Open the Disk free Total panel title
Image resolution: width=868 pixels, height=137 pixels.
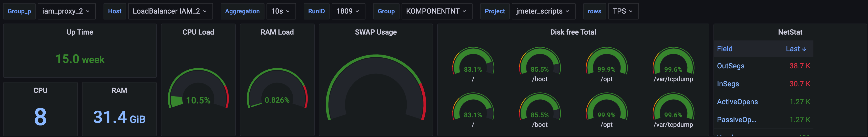pyautogui.click(x=573, y=32)
